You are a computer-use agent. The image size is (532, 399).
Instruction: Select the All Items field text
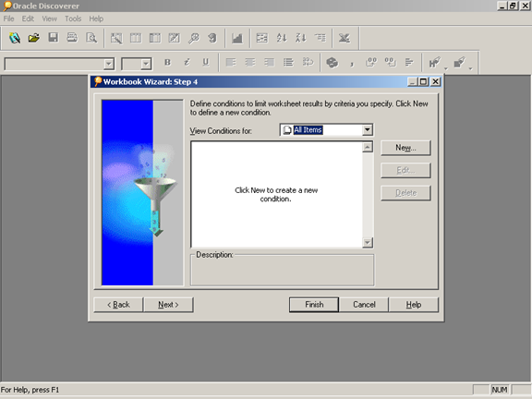point(308,129)
